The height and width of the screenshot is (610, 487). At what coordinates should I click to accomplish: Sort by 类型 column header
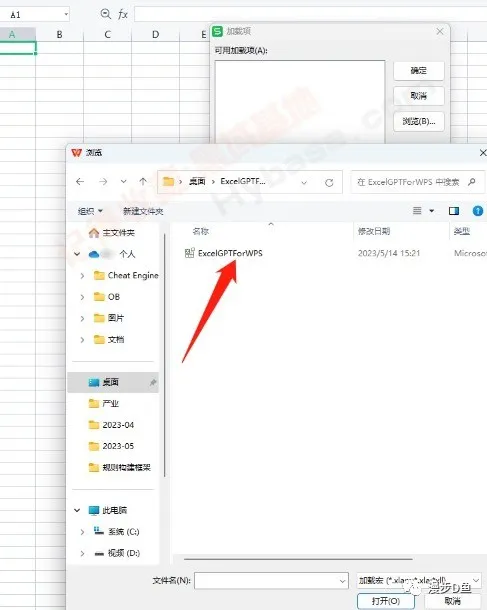[x=462, y=231]
